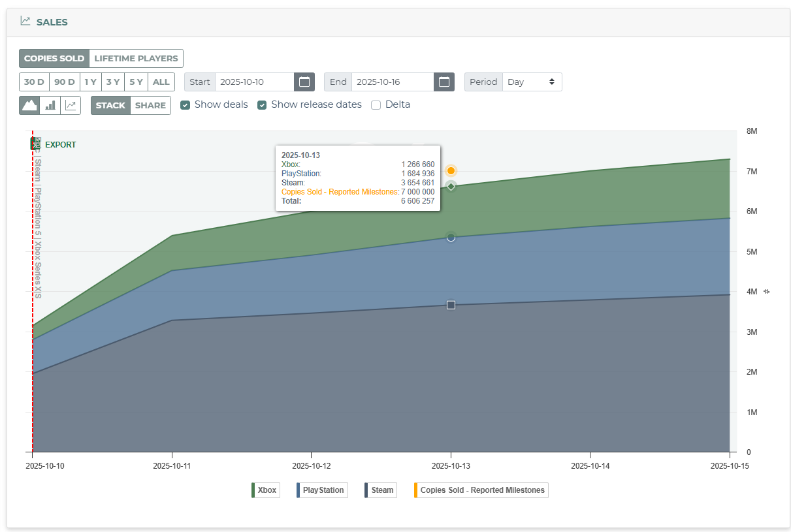Select the ALL time range
This screenshot has width=791, height=532.
tap(161, 82)
